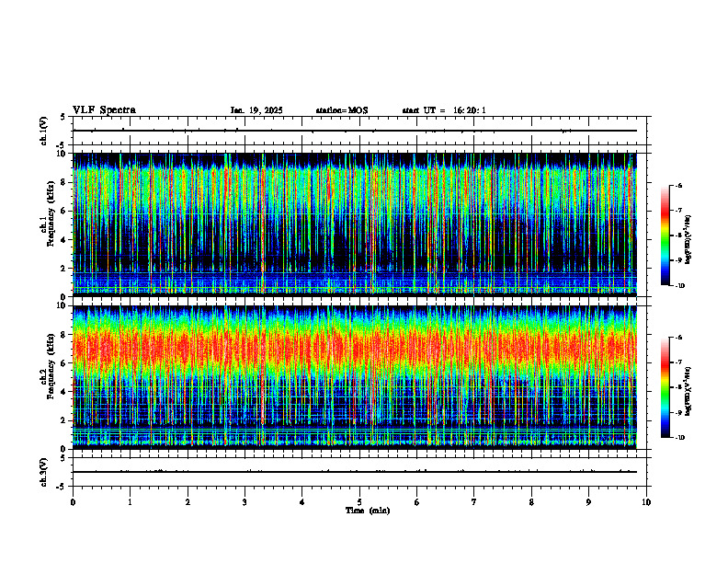
Task: Click the "-10" tick on the ch.2 color bar
Action: (680, 438)
